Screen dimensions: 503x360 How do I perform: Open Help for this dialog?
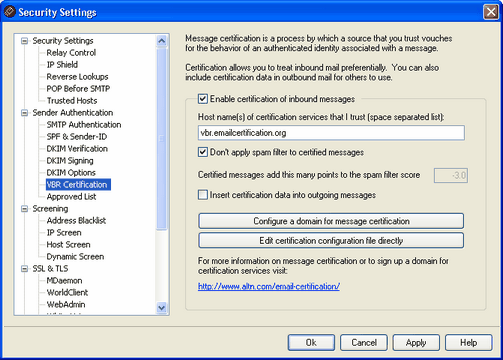(x=468, y=343)
